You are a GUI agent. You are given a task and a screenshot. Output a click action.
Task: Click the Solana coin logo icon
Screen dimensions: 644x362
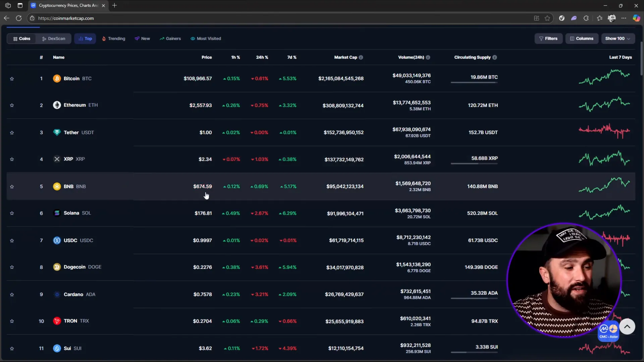pyautogui.click(x=57, y=213)
